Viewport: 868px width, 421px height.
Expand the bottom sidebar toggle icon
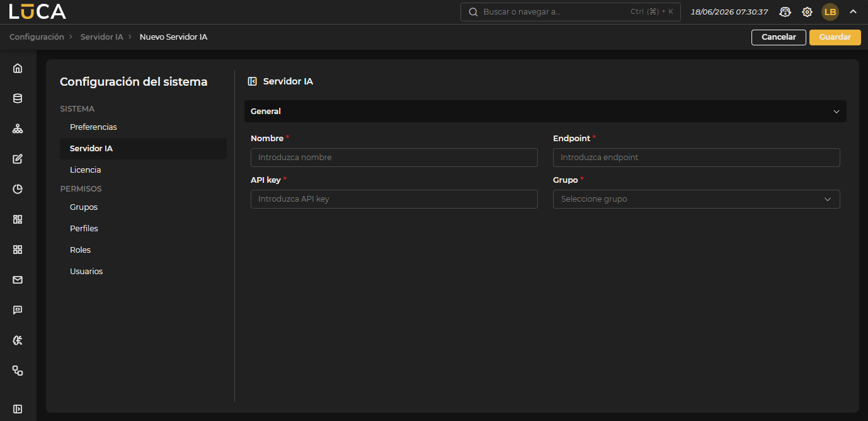click(x=18, y=409)
